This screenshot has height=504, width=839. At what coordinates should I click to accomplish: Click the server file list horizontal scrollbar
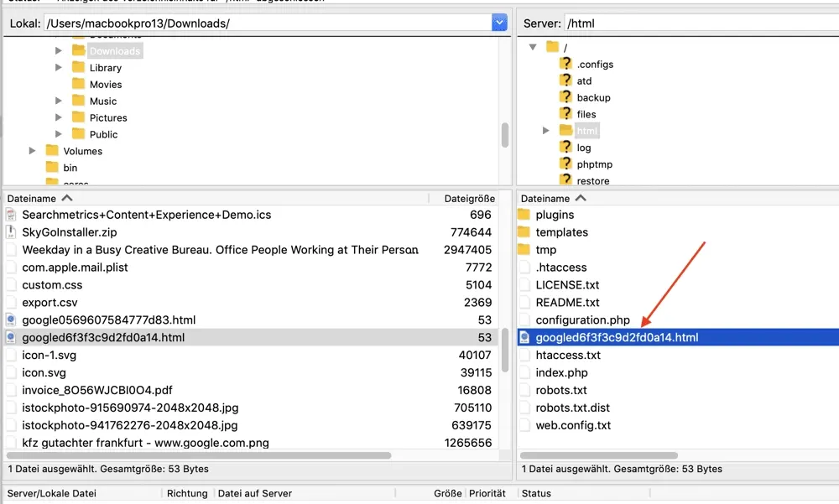[x=599, y=455]
